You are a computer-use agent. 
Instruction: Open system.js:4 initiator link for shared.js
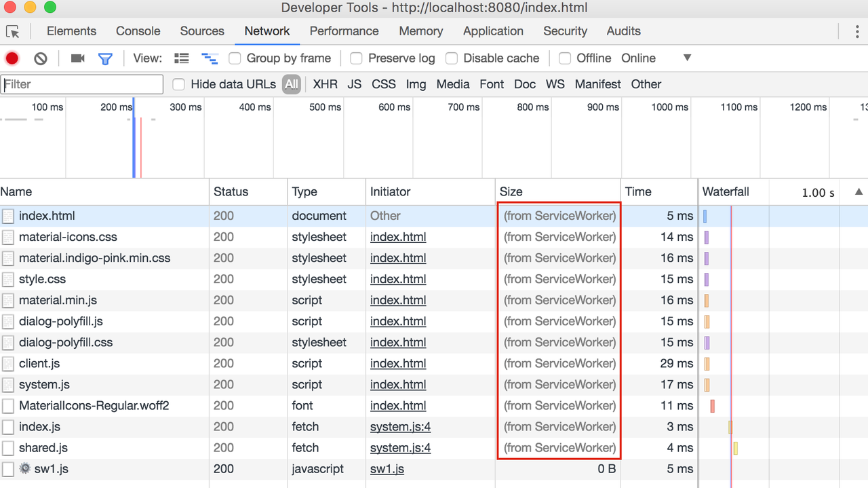tap(401, 448)
